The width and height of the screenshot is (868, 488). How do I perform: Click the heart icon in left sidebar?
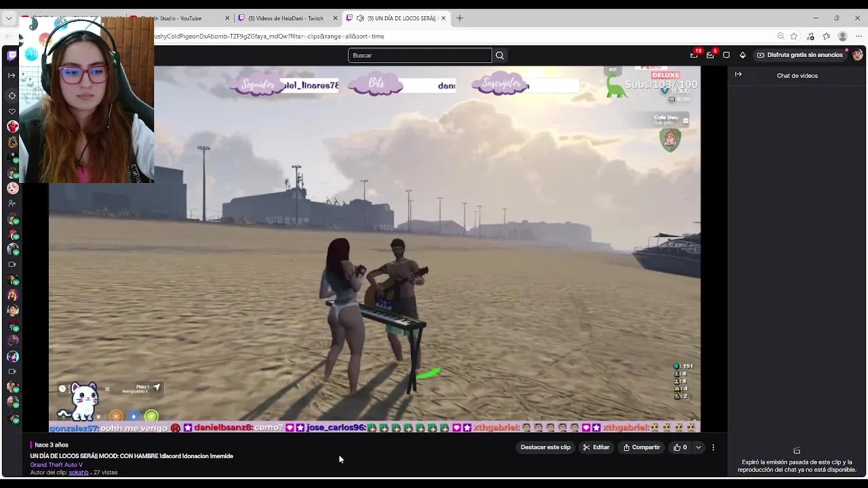(x=12, y=111)
